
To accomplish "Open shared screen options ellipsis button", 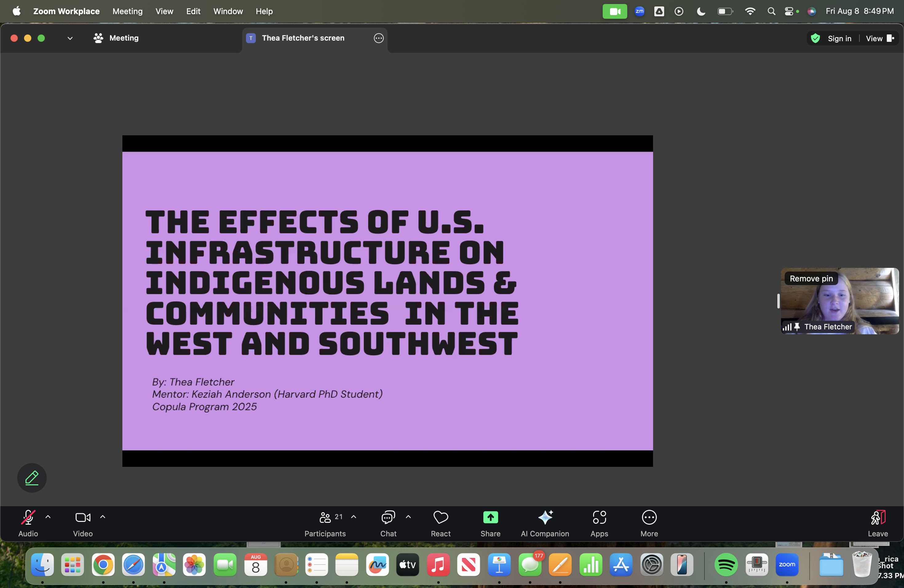I will (x=378, y=38).
